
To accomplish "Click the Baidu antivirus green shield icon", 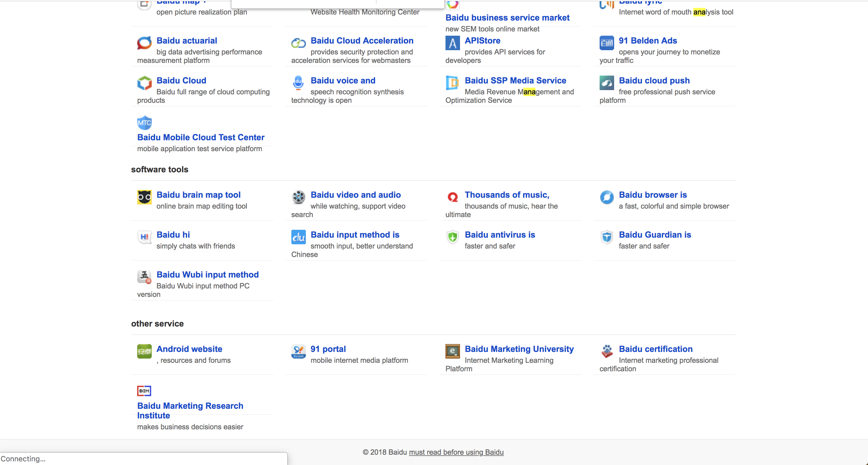I will click(452, 237).
